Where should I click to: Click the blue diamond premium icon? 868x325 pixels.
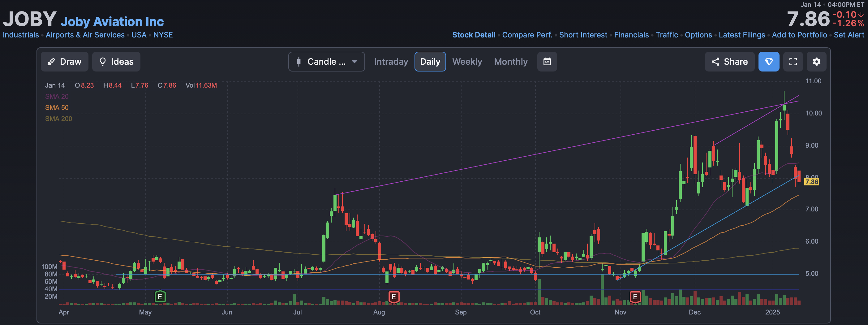pyautogui.click(x=769, y=62)
